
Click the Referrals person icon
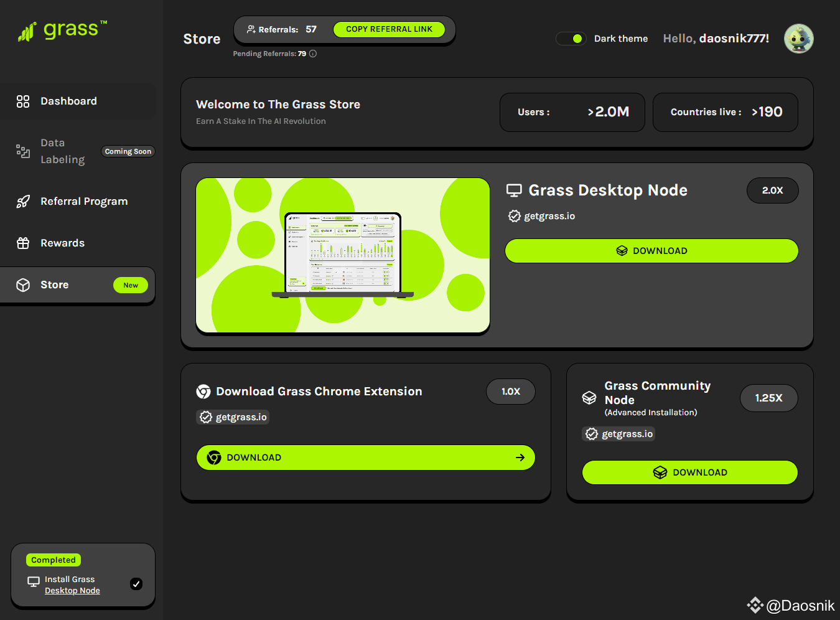coord(251,29)
